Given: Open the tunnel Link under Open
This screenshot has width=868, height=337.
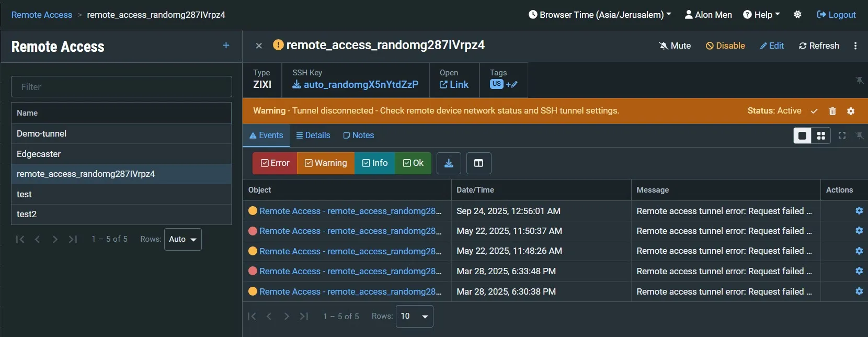Looking at the screenshot, I should 454,84.
